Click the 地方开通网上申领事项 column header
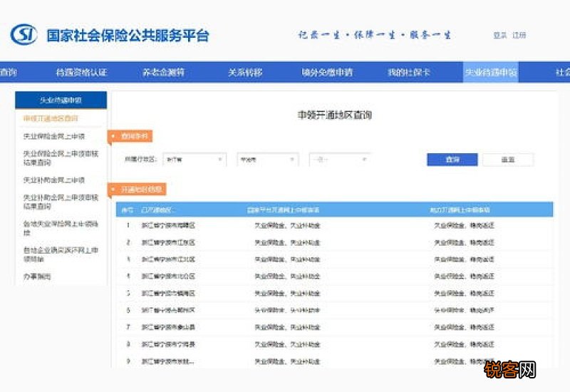The image size is (570, 392). click(x=460, y=210)
